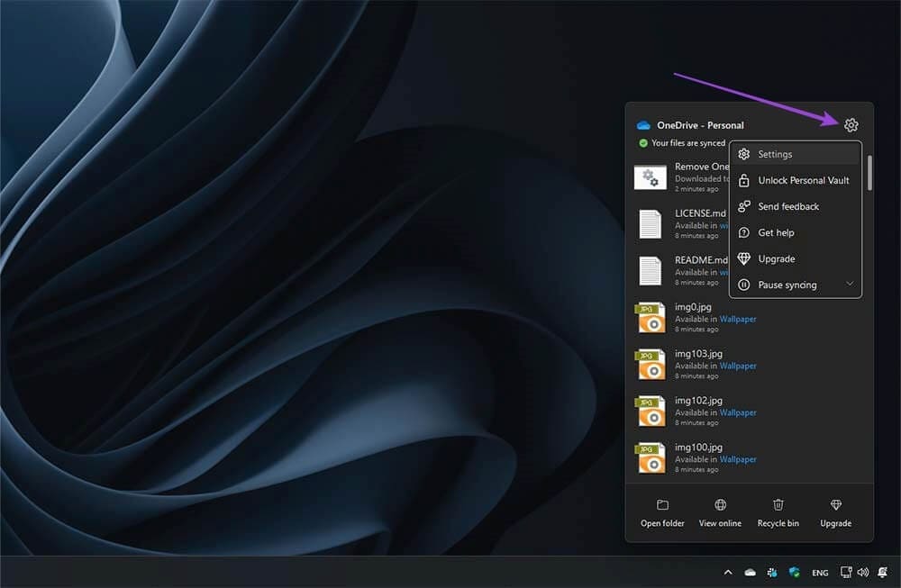
Task: Click the "LICENSE.md" file name
Action: 700,213
